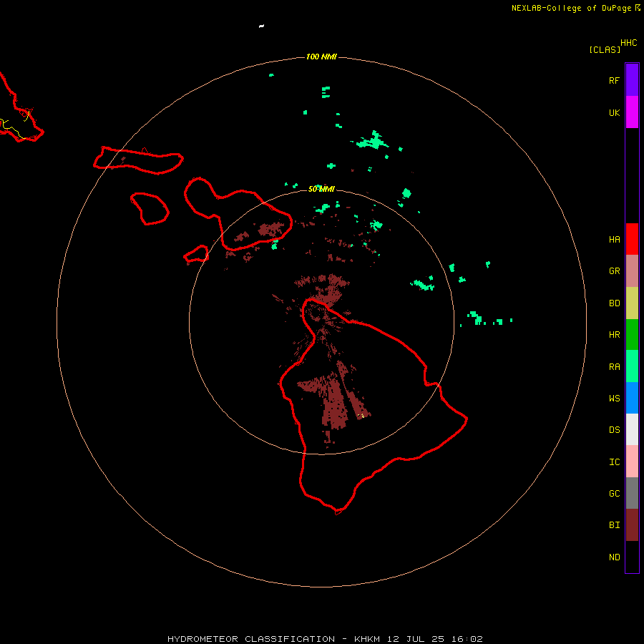The image size is (644, 644).
Task: Click the HR legend label
Action: (x=614, y=335)
